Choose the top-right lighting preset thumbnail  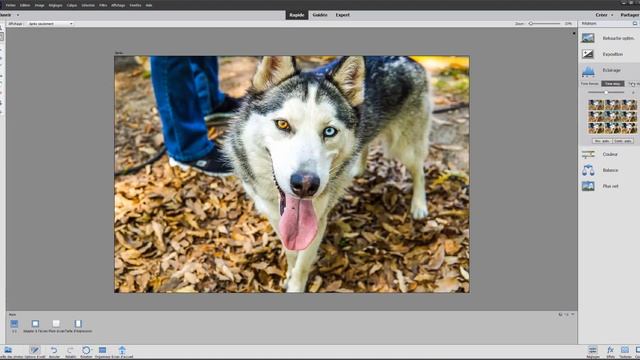pyautogui.click(x=629, y=105)
